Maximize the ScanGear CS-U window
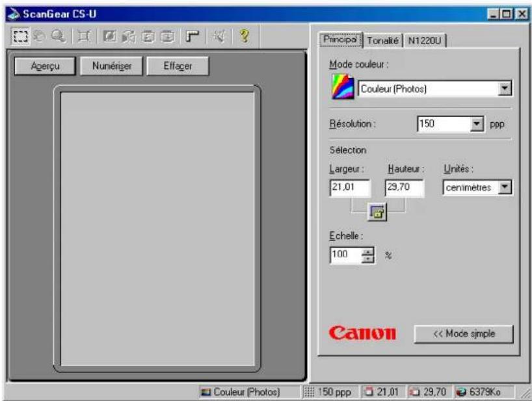Image resolution: width=532 pixels, height=401 pixels. 507,14
